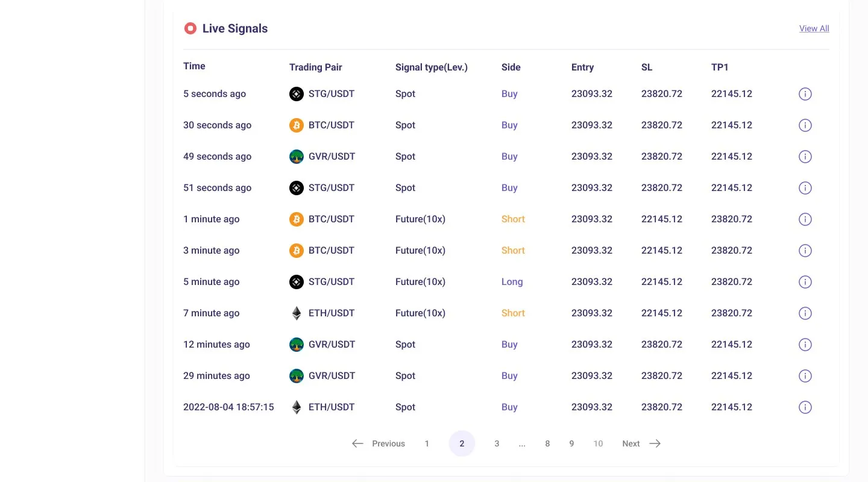Click the SL column header
The width and height of the screenshot is (868, 482).
(647, 67)
